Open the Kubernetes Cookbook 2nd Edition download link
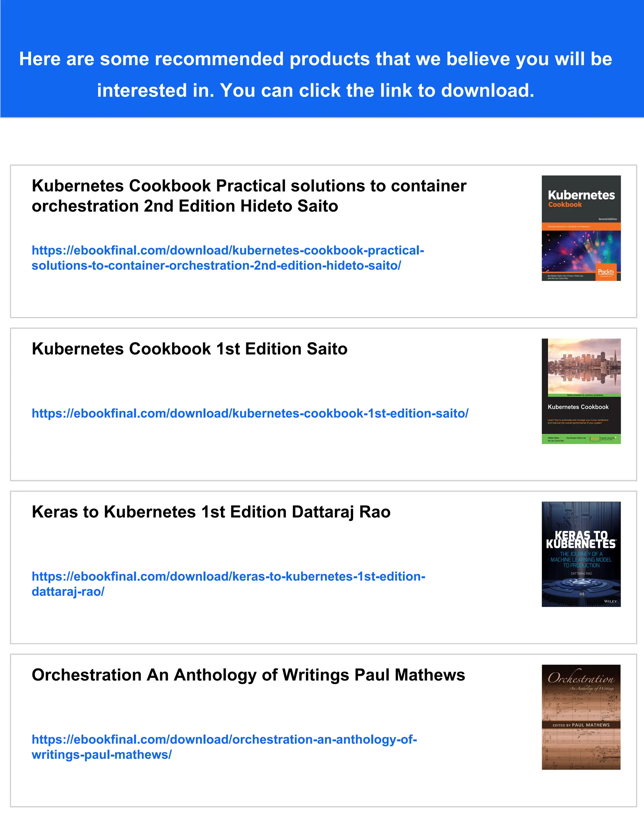Viewport: 644px width, 833px height. [228, 258]
